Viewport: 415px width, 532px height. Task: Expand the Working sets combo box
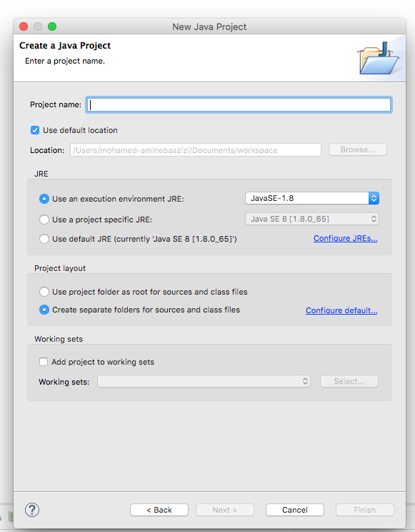click(x=204, y=381)
